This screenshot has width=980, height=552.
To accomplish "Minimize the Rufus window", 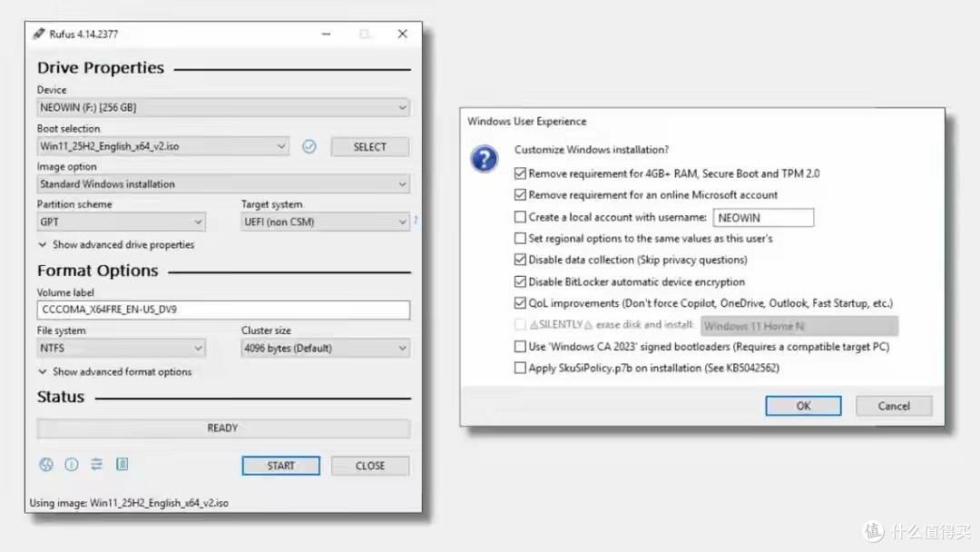I will (x=327, y=34).
